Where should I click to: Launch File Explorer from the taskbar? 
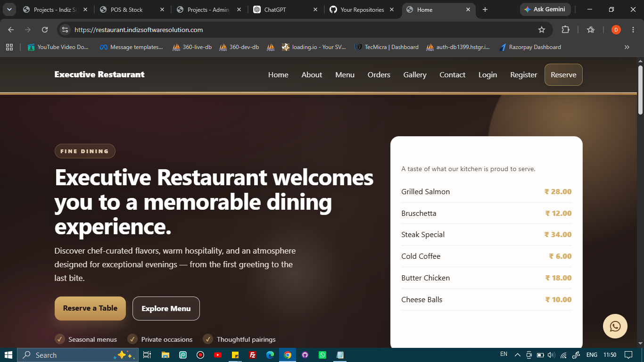coord(165,355)
